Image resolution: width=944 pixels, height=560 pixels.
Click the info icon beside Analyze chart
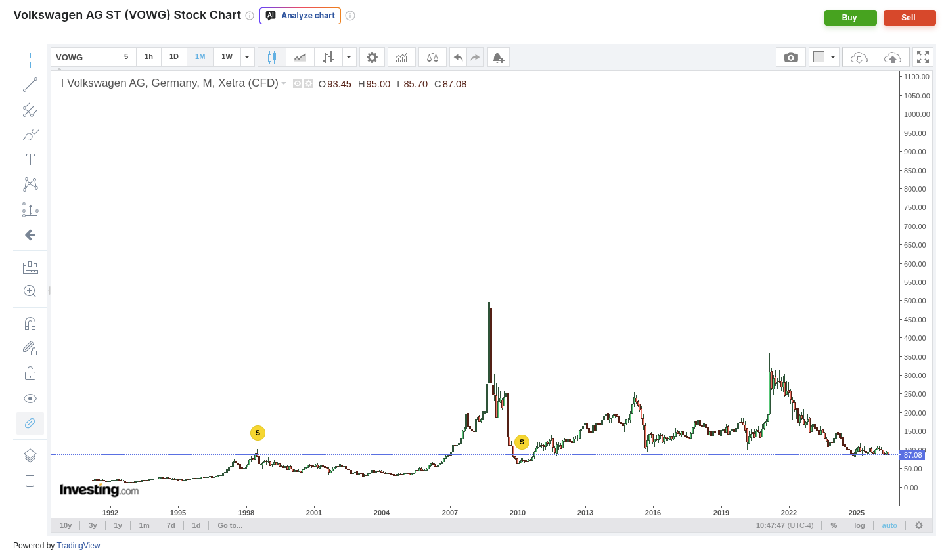[x=350, y=16]
